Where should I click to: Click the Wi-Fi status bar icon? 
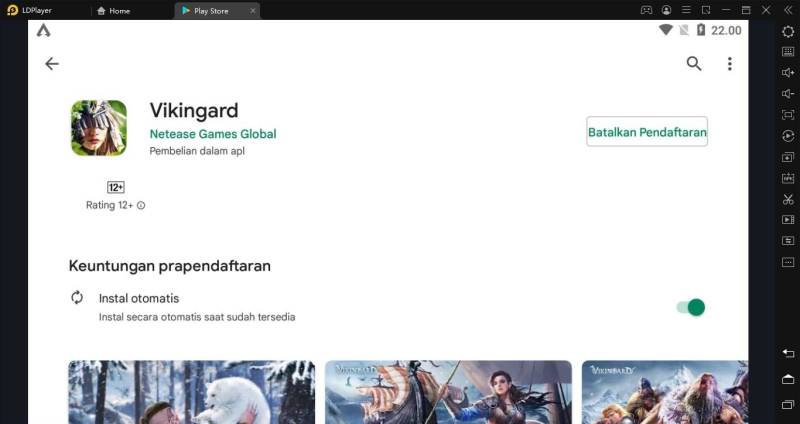pos(666,30)
